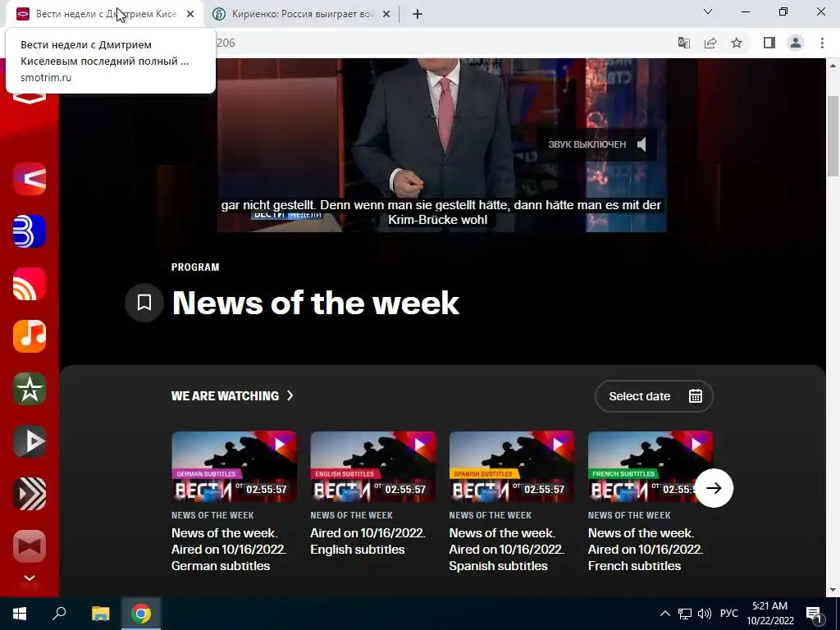The height and width of the screenshot is (630, 840).
Task: Click the chevron next to WE ARE WATCHING
Action: [290, 395]
